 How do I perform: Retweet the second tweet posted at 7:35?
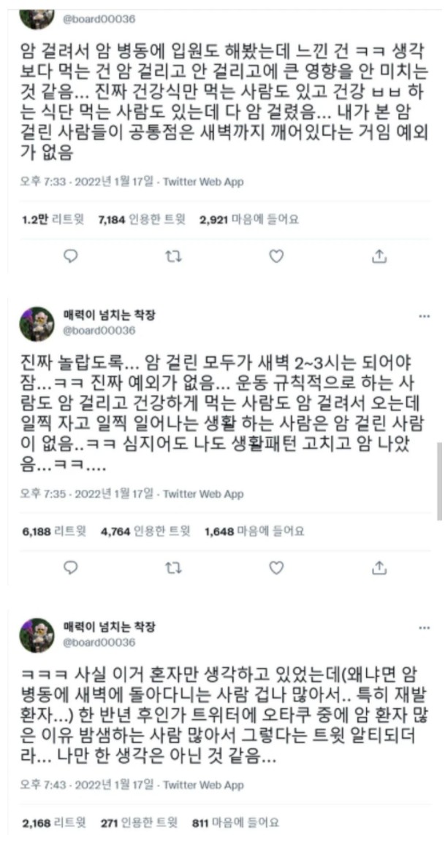point(173,567)
